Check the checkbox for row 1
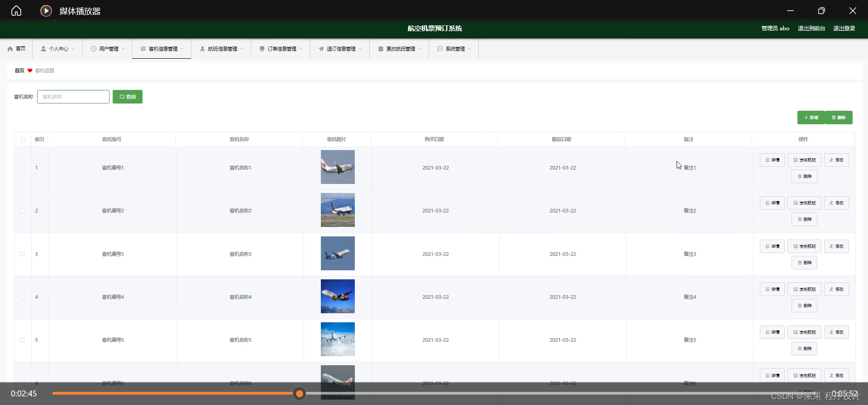868x405 pixels. click(22, 168)
